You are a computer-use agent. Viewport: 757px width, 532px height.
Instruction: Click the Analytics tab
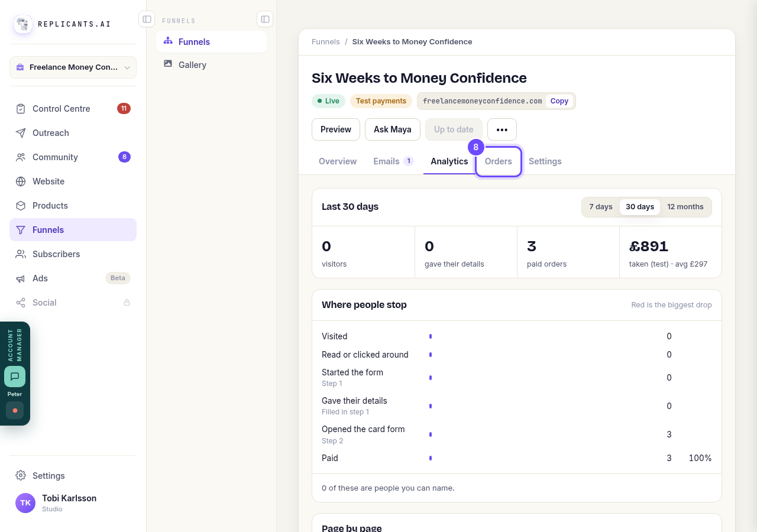point(449,161)
